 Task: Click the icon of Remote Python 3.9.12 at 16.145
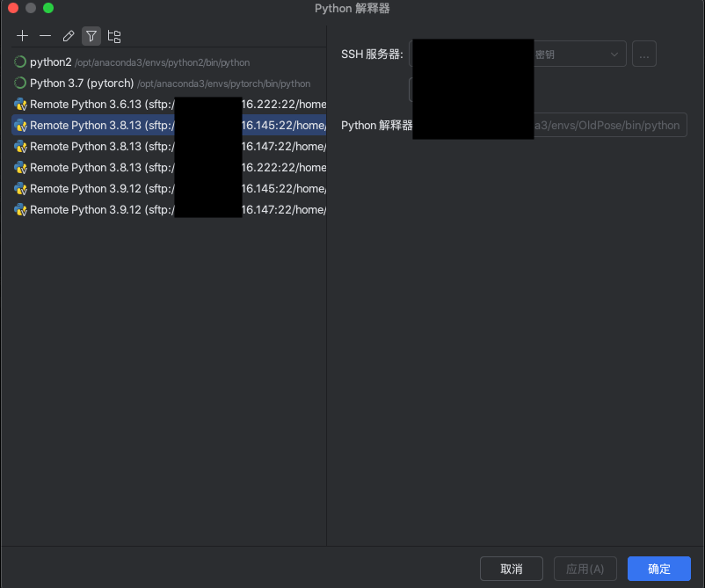(x=20, y=189)
